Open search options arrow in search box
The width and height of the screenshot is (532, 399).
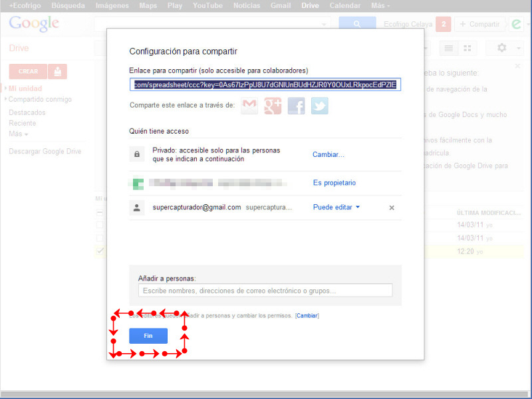click(324, 24)
